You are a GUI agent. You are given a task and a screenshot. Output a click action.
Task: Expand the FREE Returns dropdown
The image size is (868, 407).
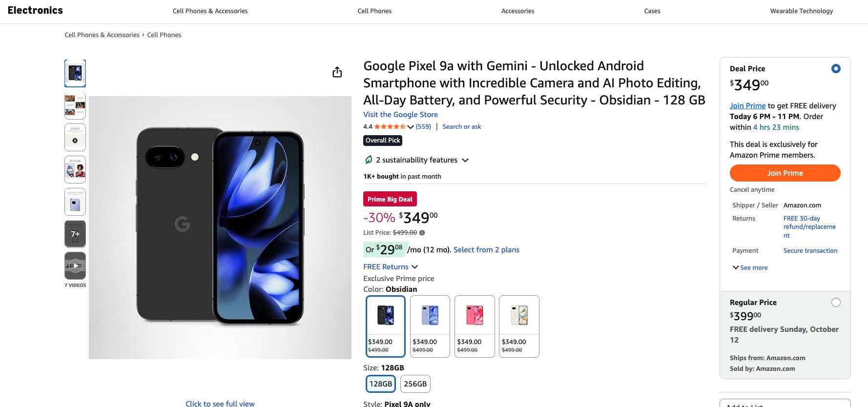pos(415,267)
